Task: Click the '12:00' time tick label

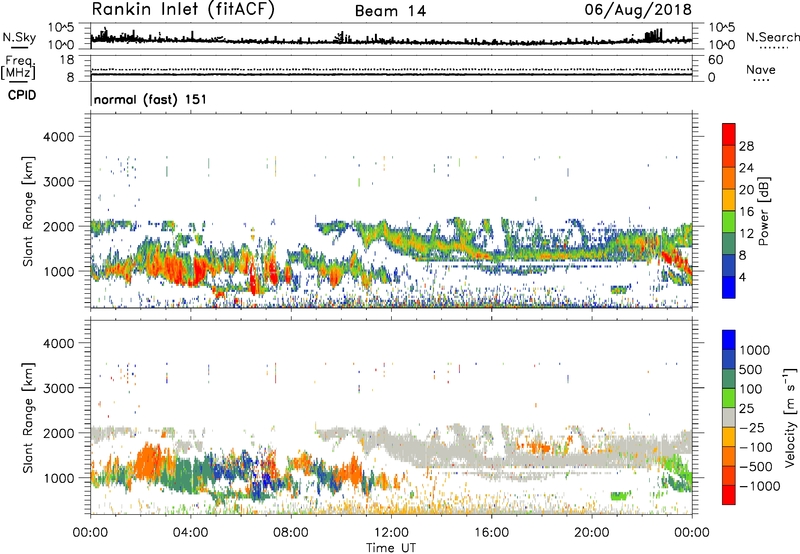Action: (x=391, y=533)
